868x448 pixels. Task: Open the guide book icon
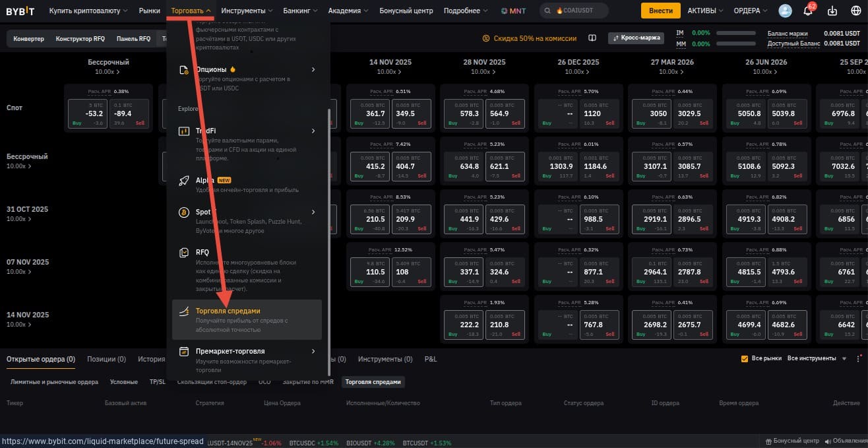point(592,38)
